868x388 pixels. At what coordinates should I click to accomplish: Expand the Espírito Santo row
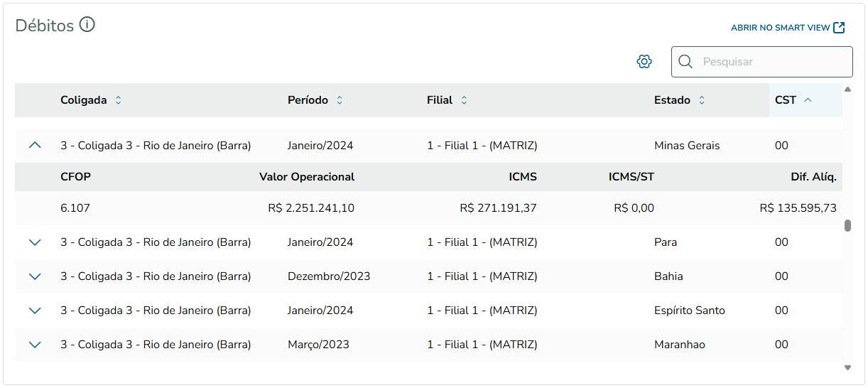pos(35,311)
